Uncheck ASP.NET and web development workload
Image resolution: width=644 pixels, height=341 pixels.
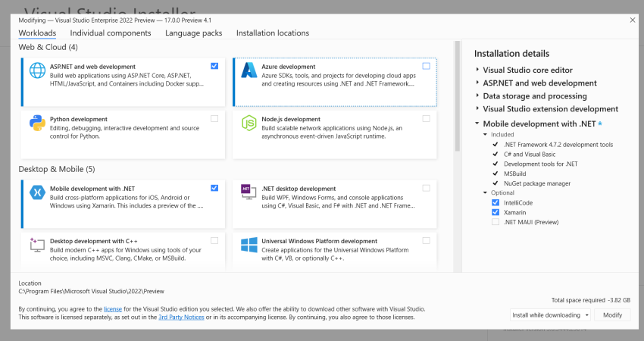tap(214, 66)
